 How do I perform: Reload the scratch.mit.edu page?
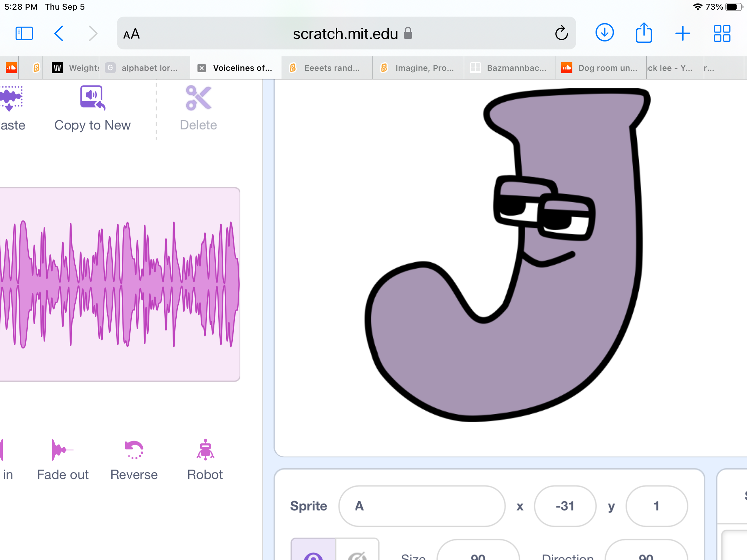point(561,33)
